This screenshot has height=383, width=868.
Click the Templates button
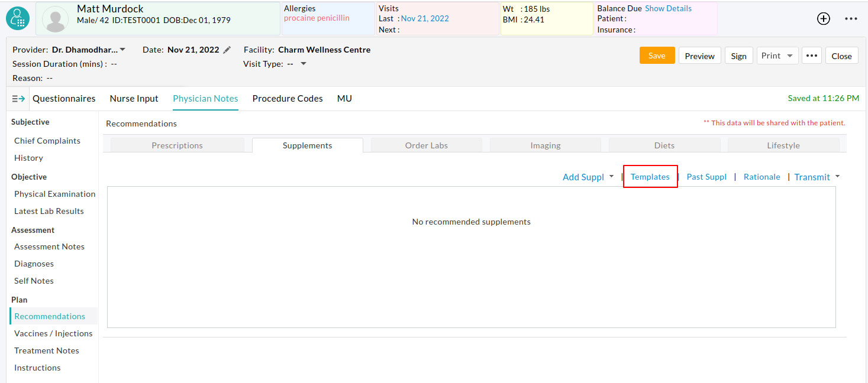(x=650, y=176)
